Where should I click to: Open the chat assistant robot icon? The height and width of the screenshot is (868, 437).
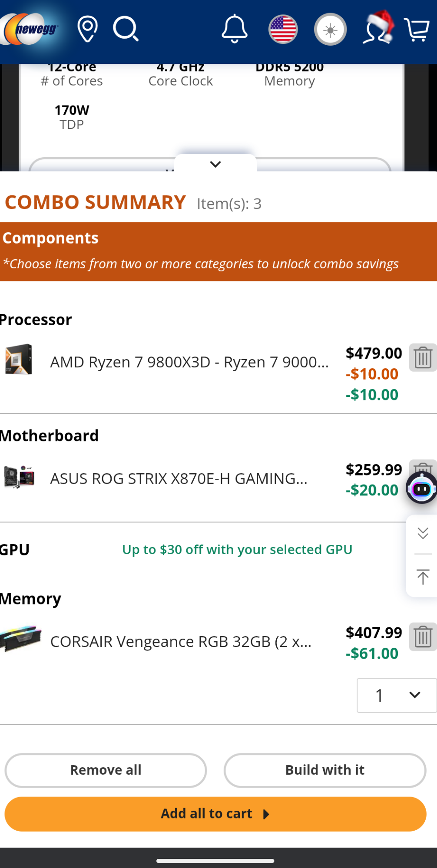coord(421,489)
